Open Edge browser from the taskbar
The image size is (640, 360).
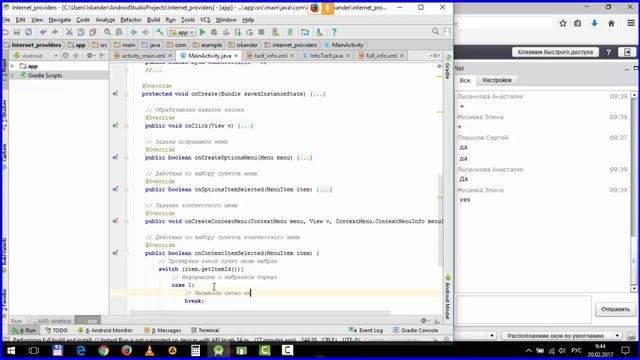[x=81, y=350]
